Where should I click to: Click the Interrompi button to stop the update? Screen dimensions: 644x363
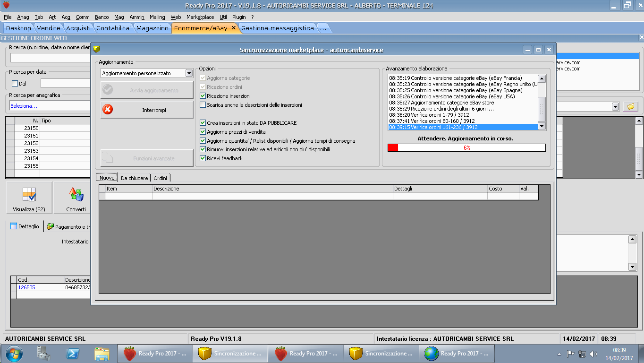point(147,110)
